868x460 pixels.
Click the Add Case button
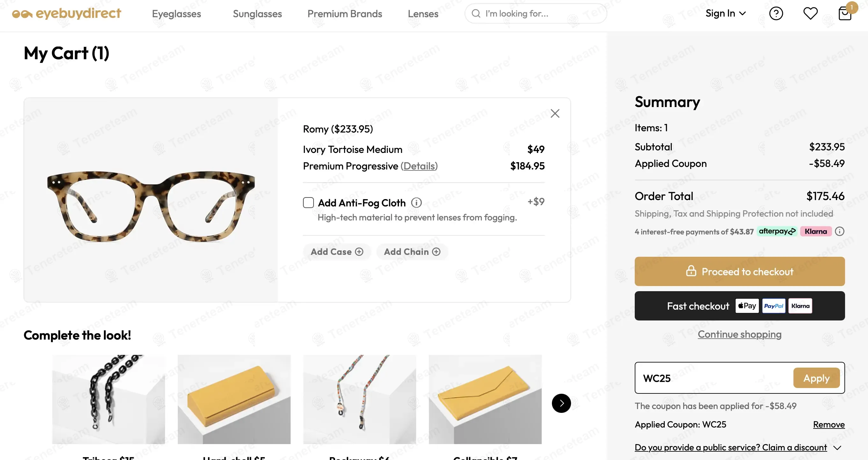pos(336,252)
